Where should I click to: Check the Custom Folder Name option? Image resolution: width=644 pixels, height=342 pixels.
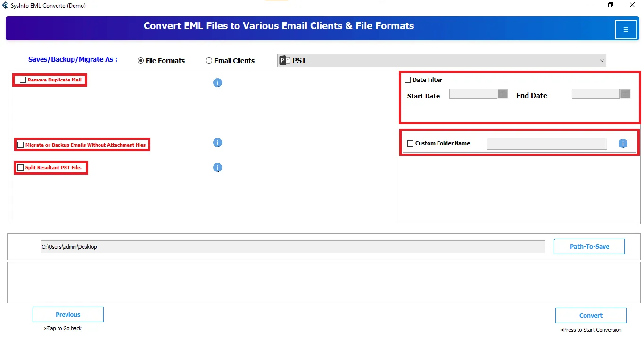coord(410,143)
